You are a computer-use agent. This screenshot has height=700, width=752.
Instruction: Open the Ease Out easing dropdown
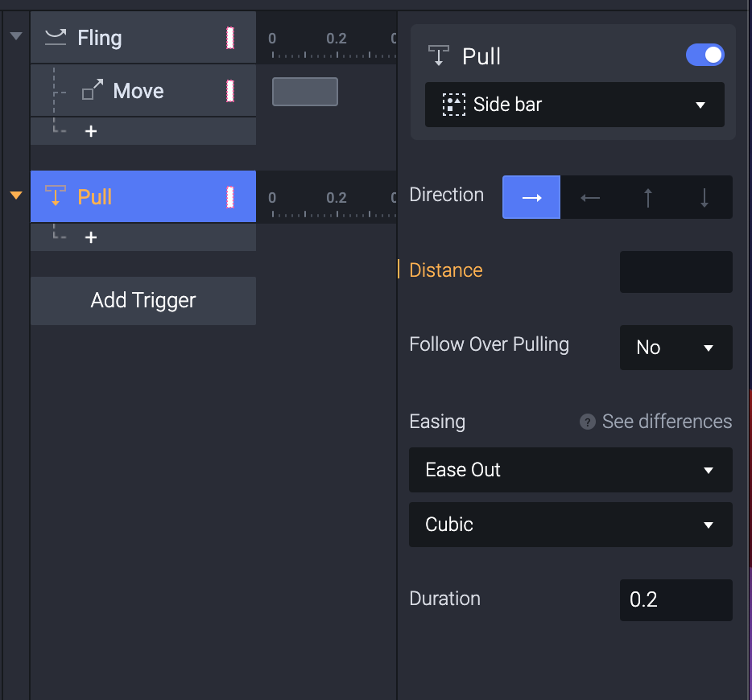click(570, 470)
